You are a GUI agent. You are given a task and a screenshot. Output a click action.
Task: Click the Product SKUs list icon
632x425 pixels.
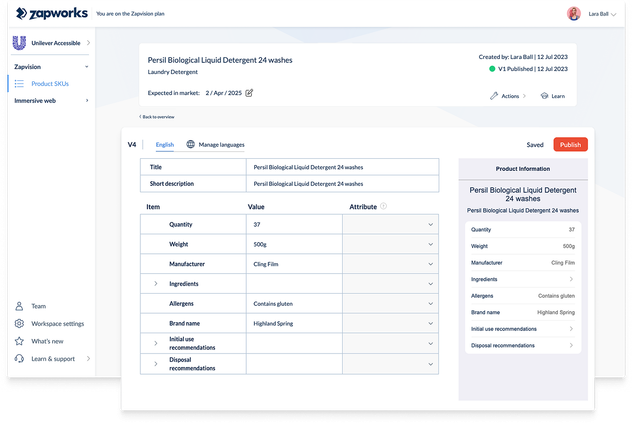19,83
